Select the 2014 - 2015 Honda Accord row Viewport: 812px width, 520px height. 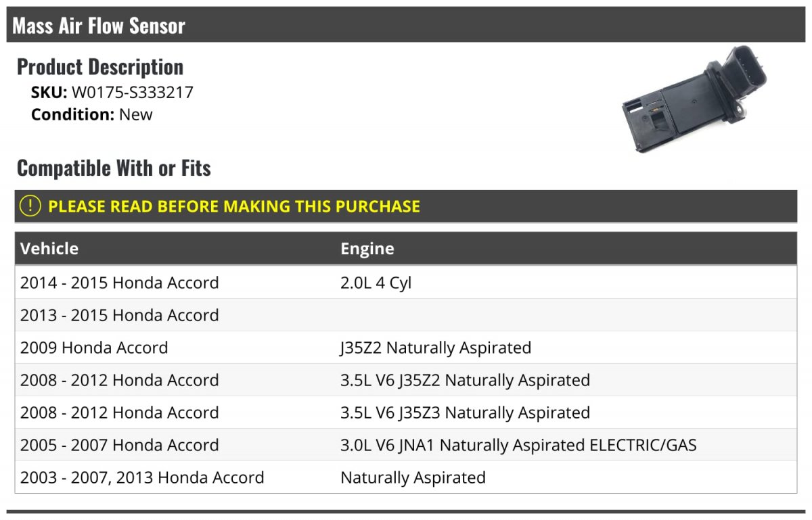(x=406, y=283)
